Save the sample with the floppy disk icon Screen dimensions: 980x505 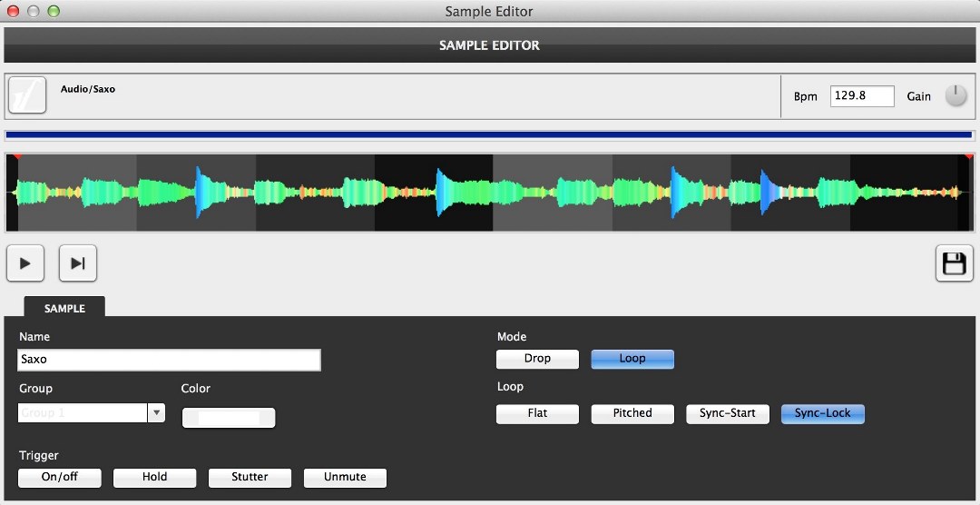954,263
